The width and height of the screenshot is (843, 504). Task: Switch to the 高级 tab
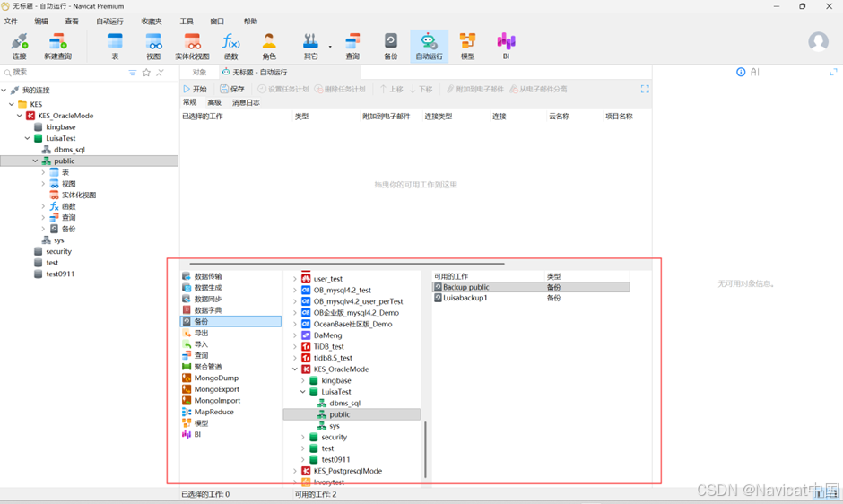214,103
